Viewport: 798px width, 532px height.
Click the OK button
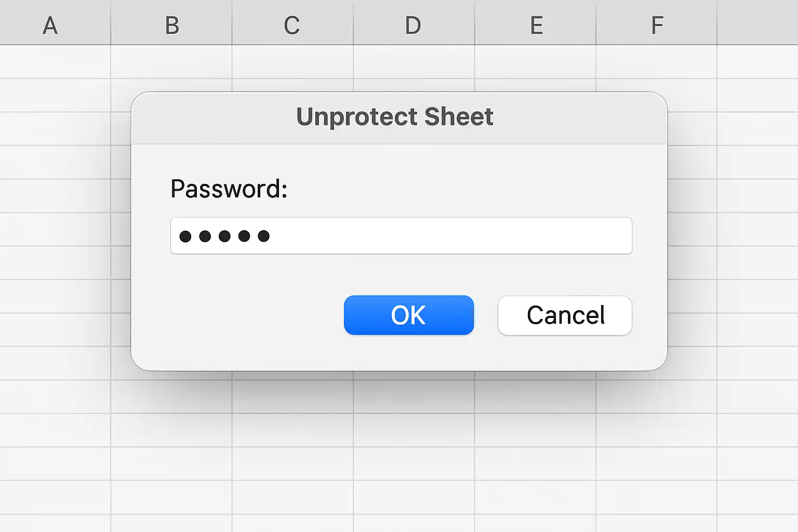[409, 315]
